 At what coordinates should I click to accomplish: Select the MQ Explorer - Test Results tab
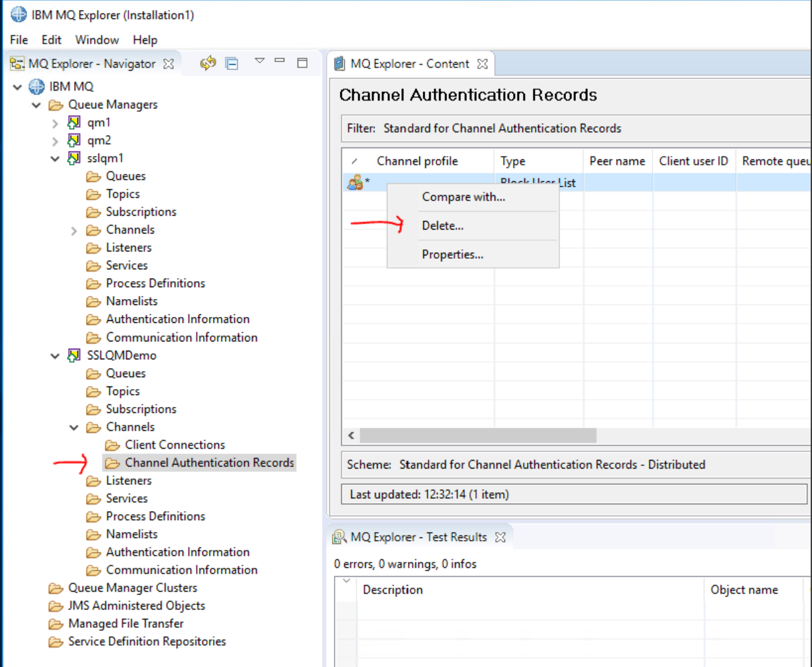point(419,537)
